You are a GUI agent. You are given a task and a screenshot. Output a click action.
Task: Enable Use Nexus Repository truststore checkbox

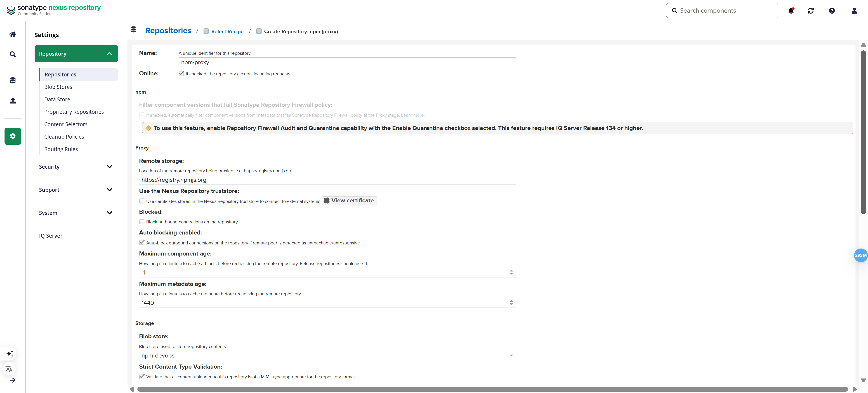[142, 201]
